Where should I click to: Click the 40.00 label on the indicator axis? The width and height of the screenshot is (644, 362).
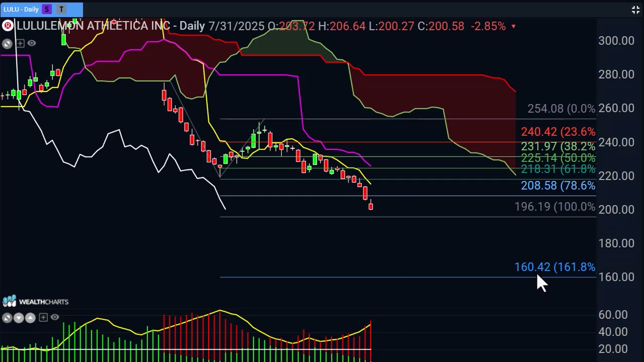613,331
